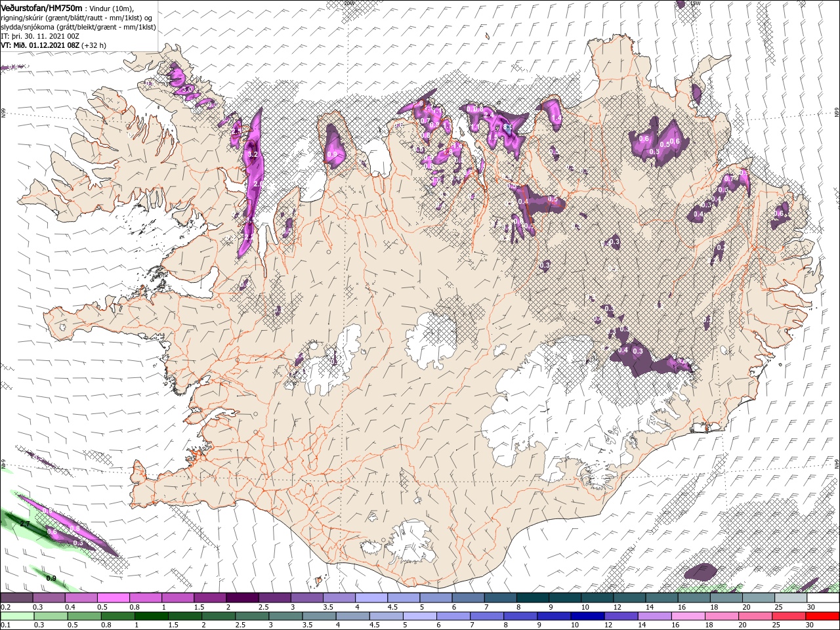Viewport: 840px width, 630px height.
Task: Select the darkest green swatch labeled 1 in lower row
Action: (152, 616)
